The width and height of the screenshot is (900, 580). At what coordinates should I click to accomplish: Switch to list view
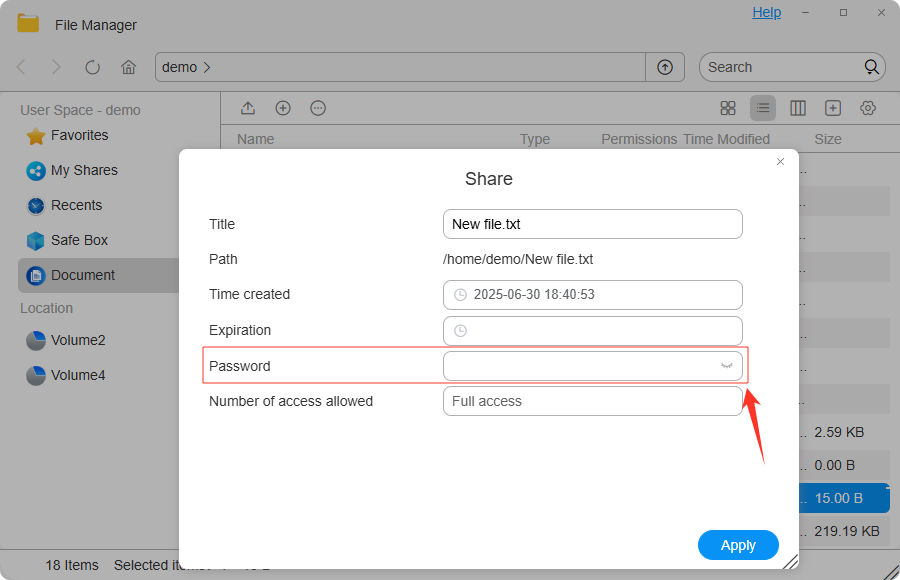coord(763,108)
